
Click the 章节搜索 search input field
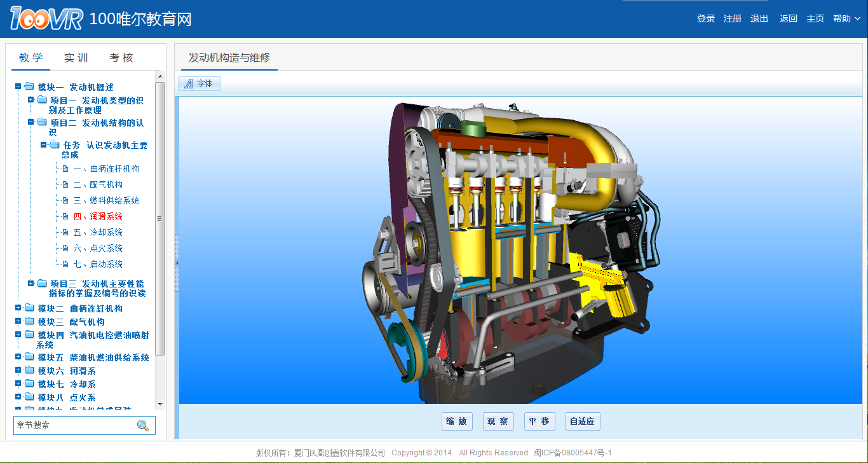click(x=73, y=425)
